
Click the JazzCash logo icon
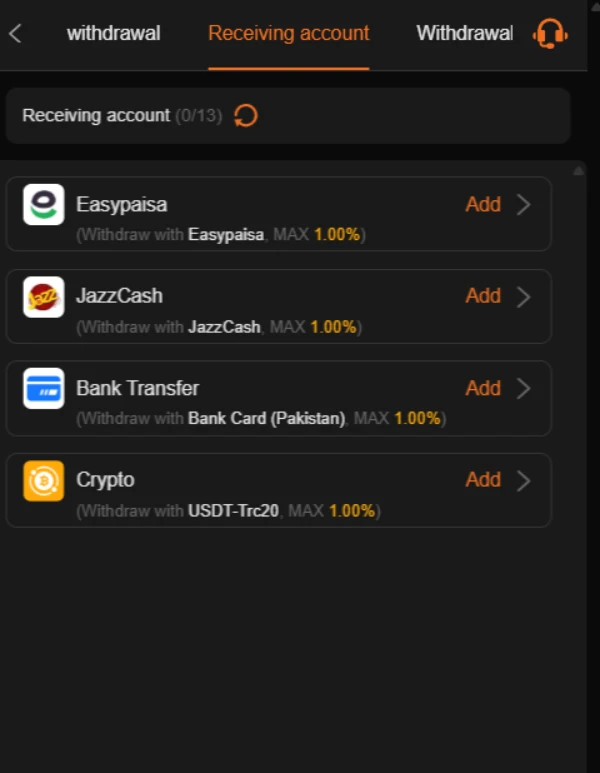coord(44,297)
